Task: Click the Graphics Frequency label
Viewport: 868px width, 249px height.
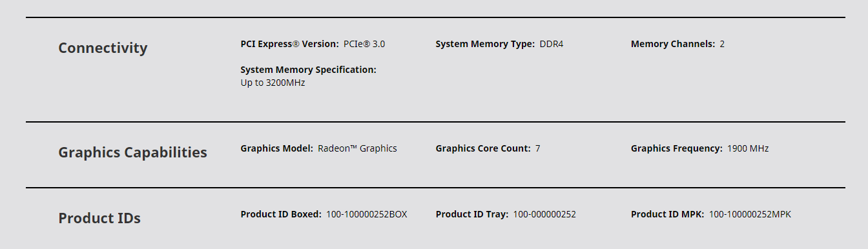Action: pos(677,148)
